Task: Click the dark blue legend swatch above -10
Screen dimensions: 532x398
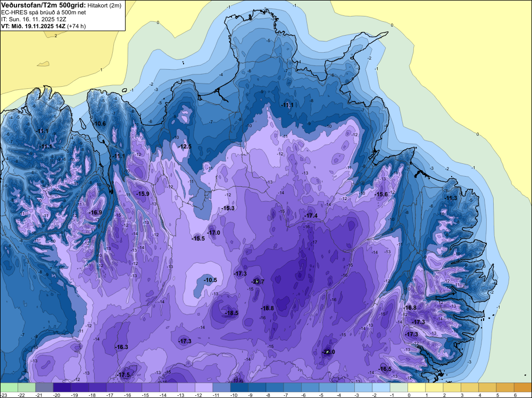Action: point(239,387)
